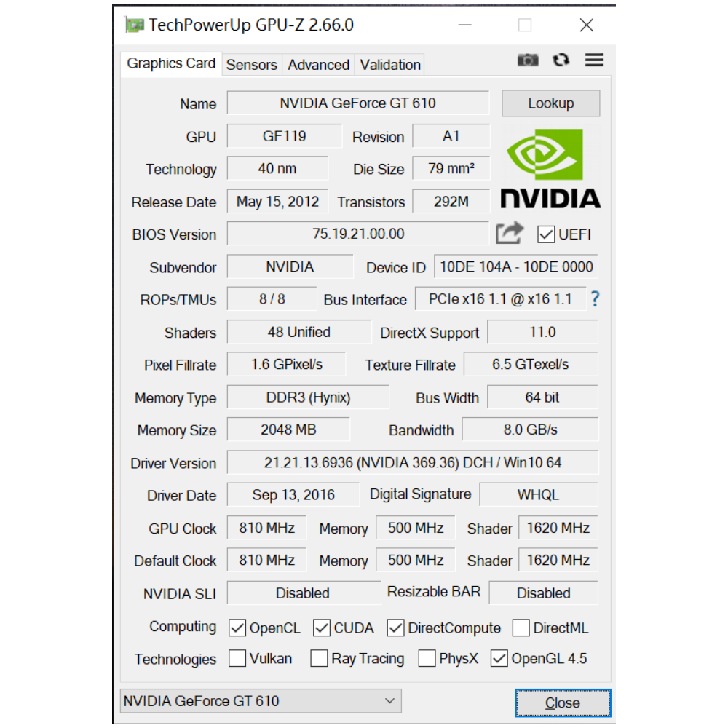Click the GPU Clock field 810 MHz
This screenshot has width=728, height=728.
coord(266,528)
